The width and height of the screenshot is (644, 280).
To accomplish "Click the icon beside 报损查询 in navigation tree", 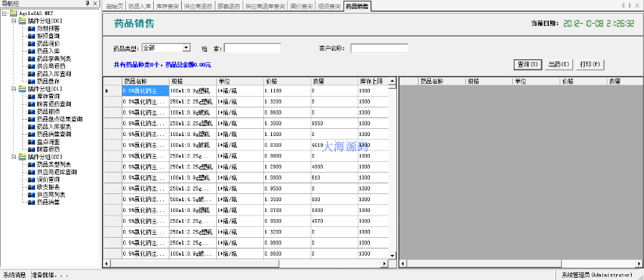I will pyautogui.click(x=31, y=37).
